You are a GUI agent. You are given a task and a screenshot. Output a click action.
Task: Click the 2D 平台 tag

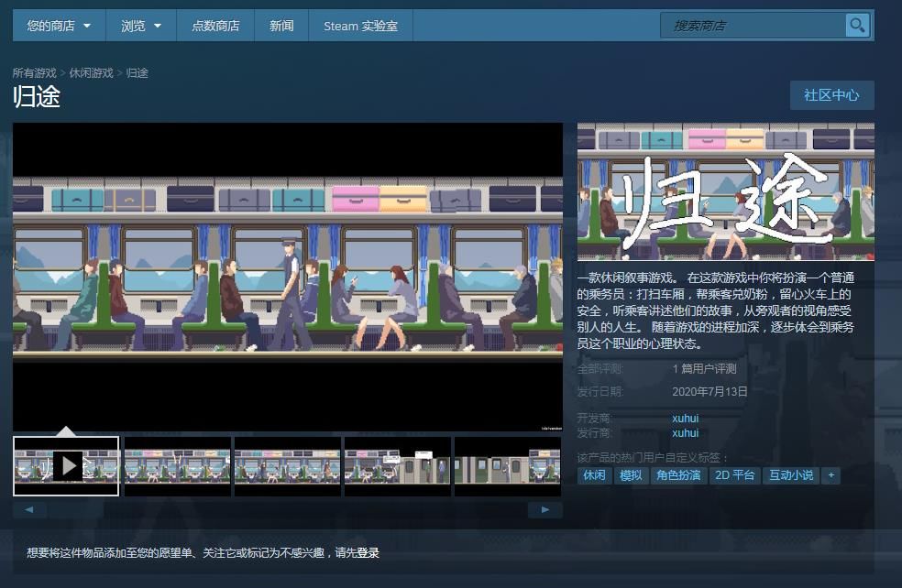coord(734,475)
